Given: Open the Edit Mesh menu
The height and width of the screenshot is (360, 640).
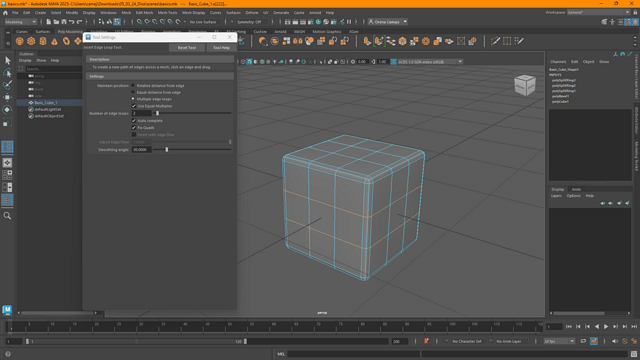Looking at the screenshot, I should pos(144,13).
